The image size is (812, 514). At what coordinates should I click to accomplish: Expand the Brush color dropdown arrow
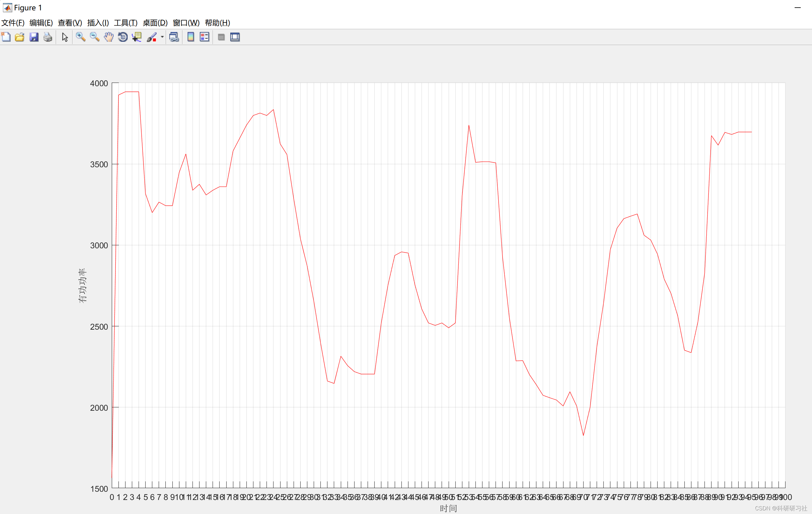coord(162,37)
